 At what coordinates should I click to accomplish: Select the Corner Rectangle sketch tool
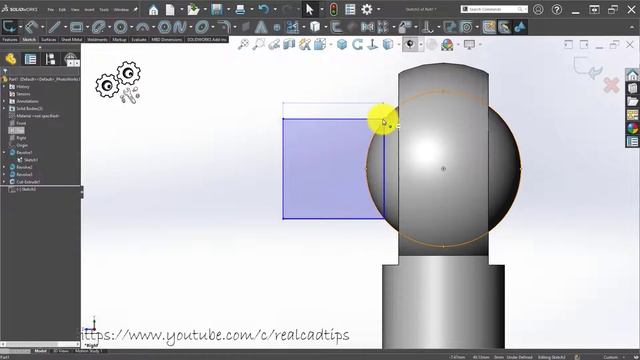pyautogui.click(x=76, y=27)
